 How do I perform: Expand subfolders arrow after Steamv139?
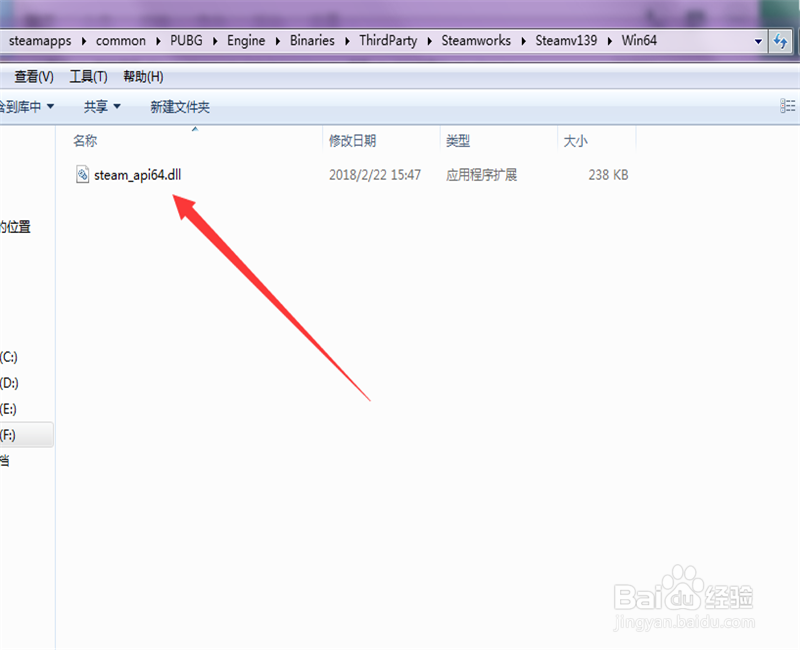click(x=610, y=41)
